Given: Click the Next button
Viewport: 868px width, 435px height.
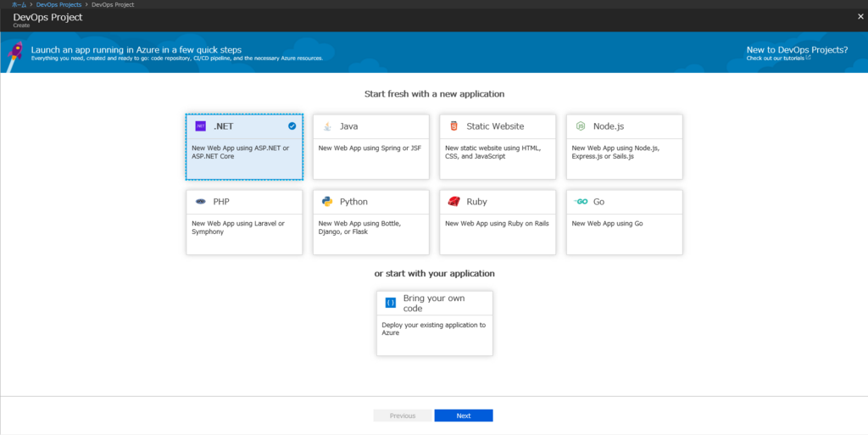Looking at the screenshot, I should 464,415.
